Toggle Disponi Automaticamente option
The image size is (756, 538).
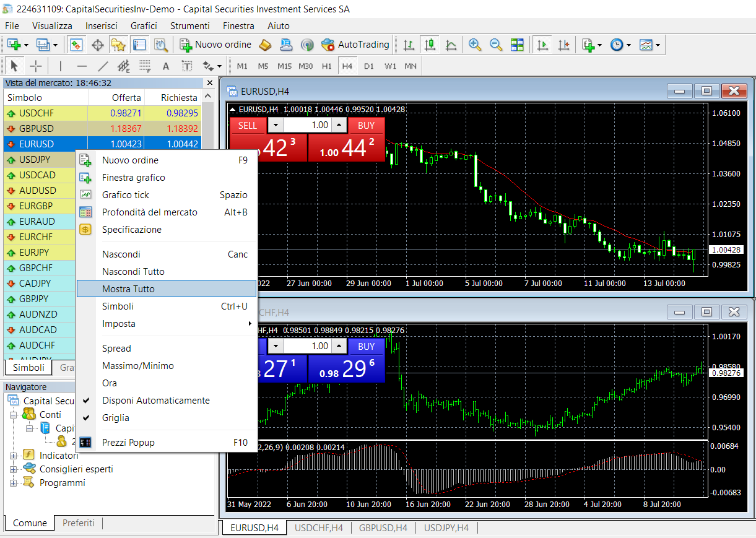pyautogui.click(x=167, y=400)
